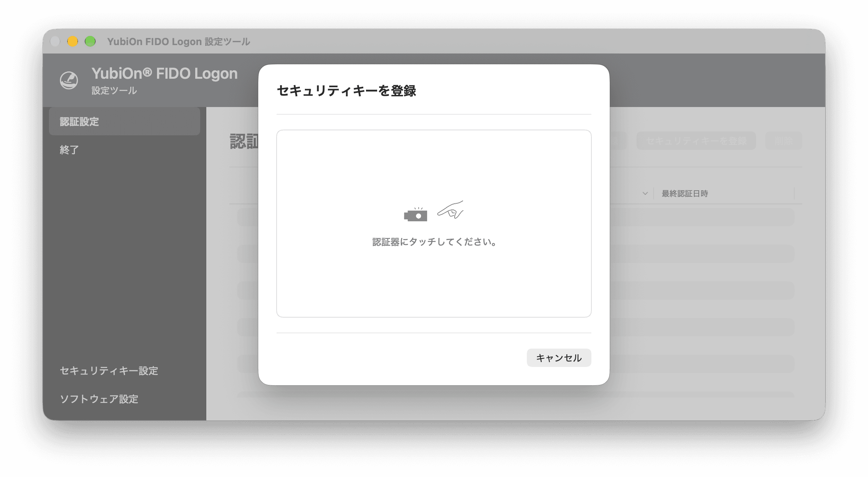Click the pointing hand touch icon
Viewport: 868px width, 477px height.
(450, 209)
